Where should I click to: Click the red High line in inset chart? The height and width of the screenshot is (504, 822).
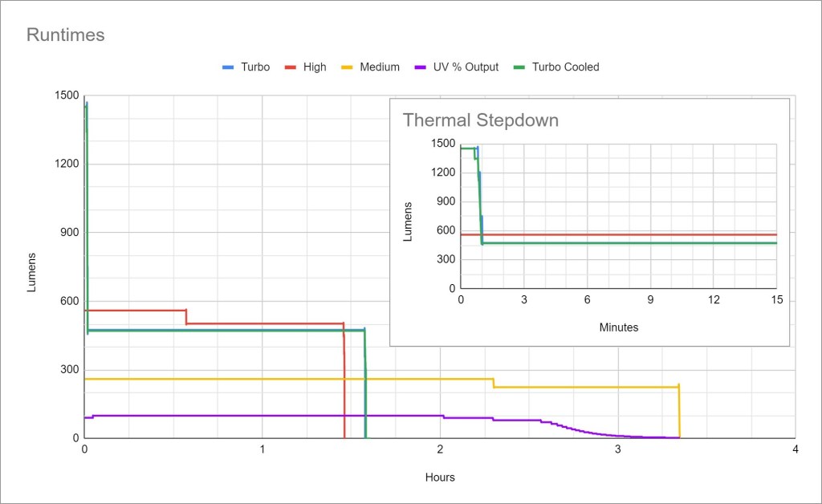626,235
